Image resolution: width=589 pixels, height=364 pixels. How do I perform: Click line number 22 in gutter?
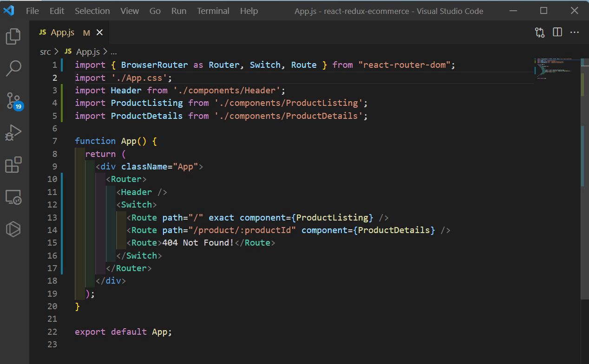52,332
